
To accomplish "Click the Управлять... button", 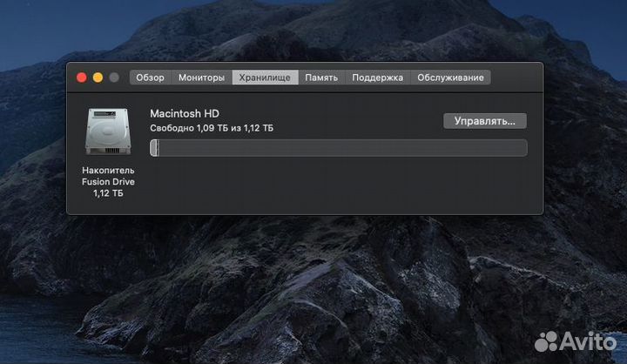I will 485,121.
